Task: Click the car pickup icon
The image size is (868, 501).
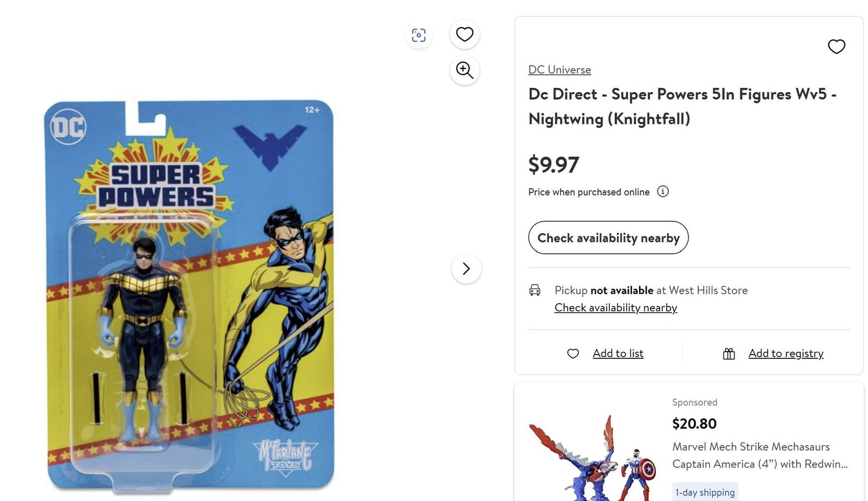Action: click(536, 291)
